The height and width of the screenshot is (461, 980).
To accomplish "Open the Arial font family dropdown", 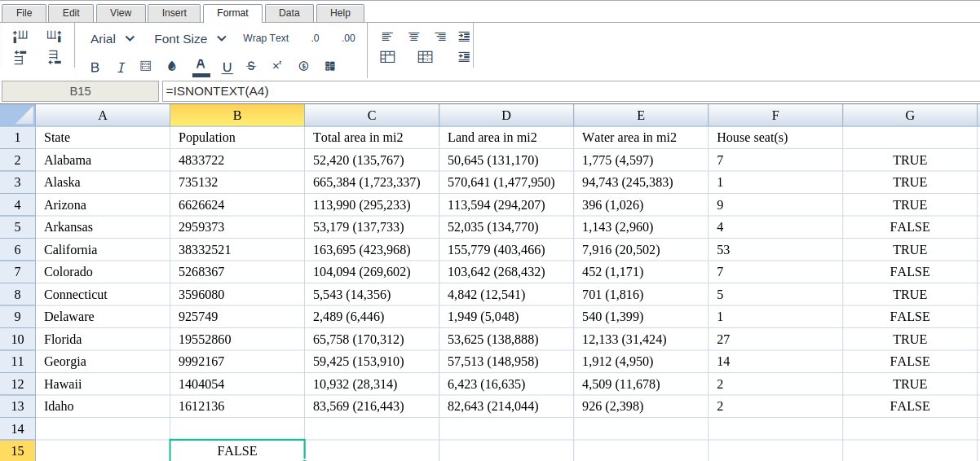I will 113,38.
